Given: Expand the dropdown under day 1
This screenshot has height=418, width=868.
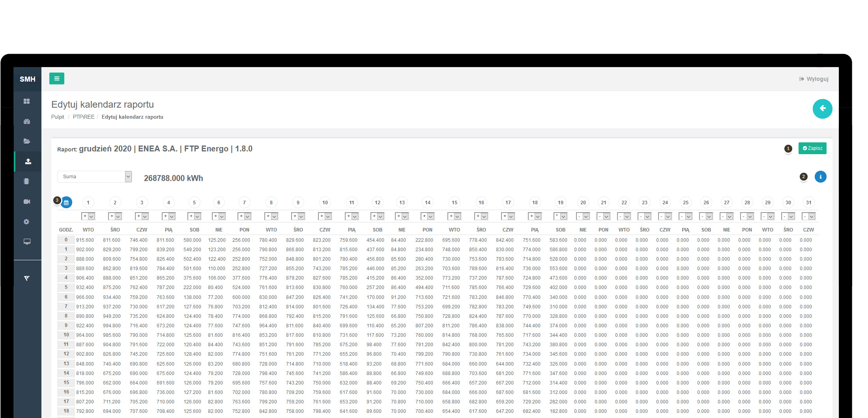Looking at the screenshot, I should point(88,216).
